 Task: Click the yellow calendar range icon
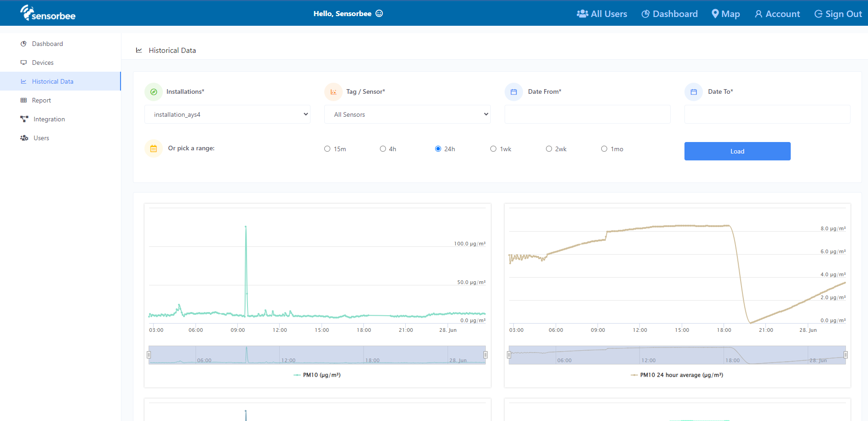tap(154, 148)
